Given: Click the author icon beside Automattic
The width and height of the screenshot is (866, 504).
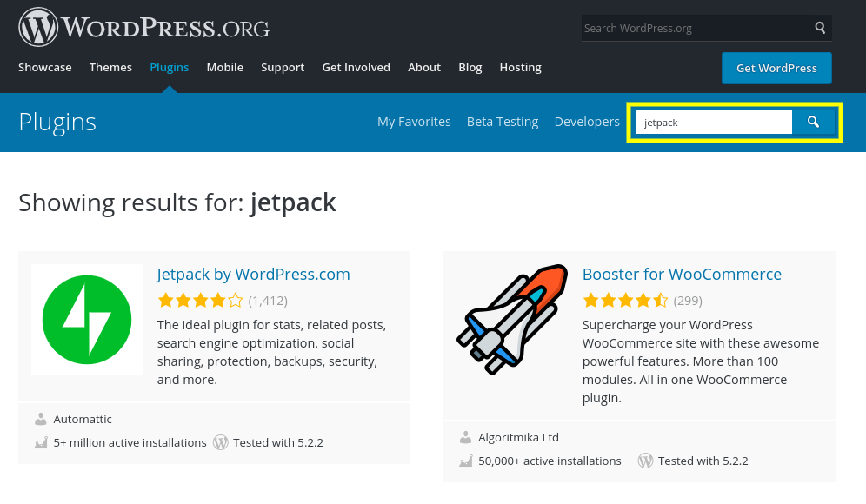Looking at the screenshot, I should point(42,419).
